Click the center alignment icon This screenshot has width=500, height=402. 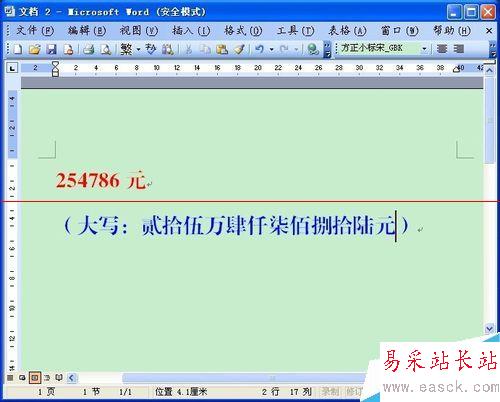pyautogui.click(x=442, y=49)
